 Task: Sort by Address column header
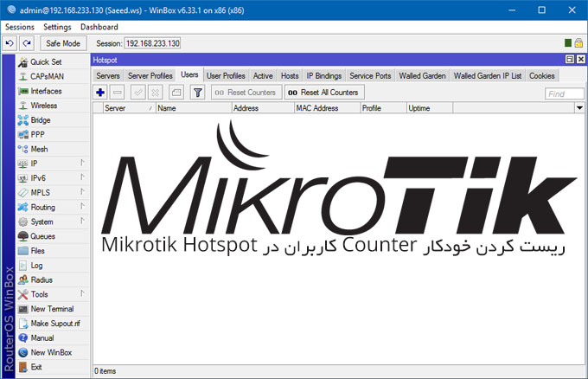click(263, 108)
